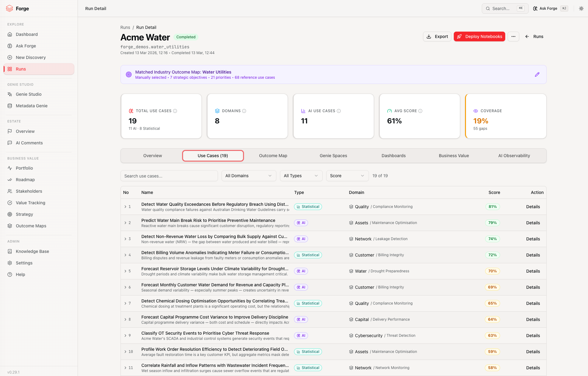The image size is (588, 376).
Task: Start a New Discovery
Action: click(x=39, y=57)
